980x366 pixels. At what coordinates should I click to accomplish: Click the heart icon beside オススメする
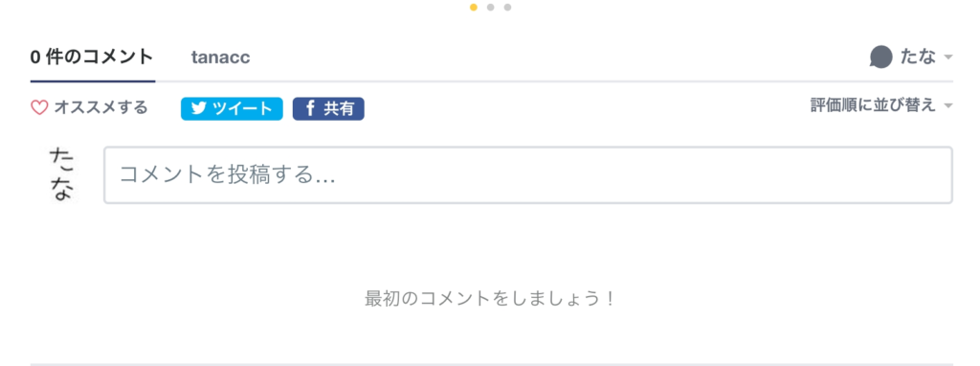point(39,108)
